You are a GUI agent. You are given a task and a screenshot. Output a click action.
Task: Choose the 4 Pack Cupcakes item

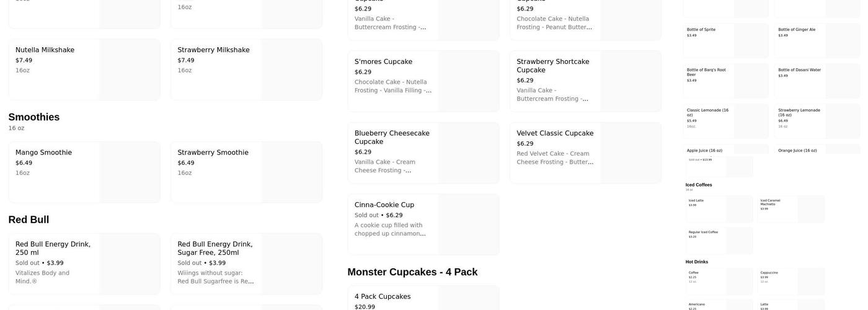point(423,299)
